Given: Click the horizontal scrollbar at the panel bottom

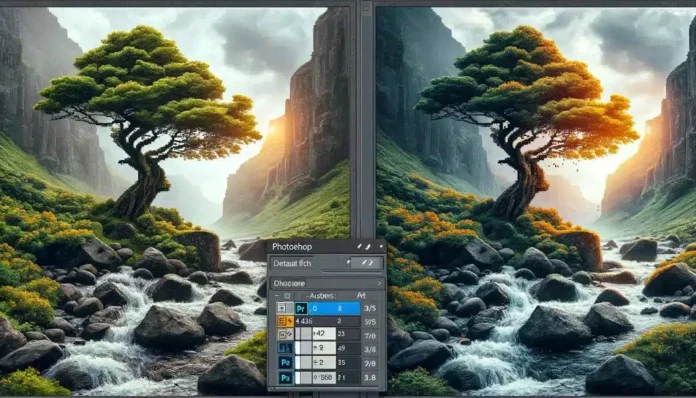Looking at the screenshot, I should click(x=326, y=389).
